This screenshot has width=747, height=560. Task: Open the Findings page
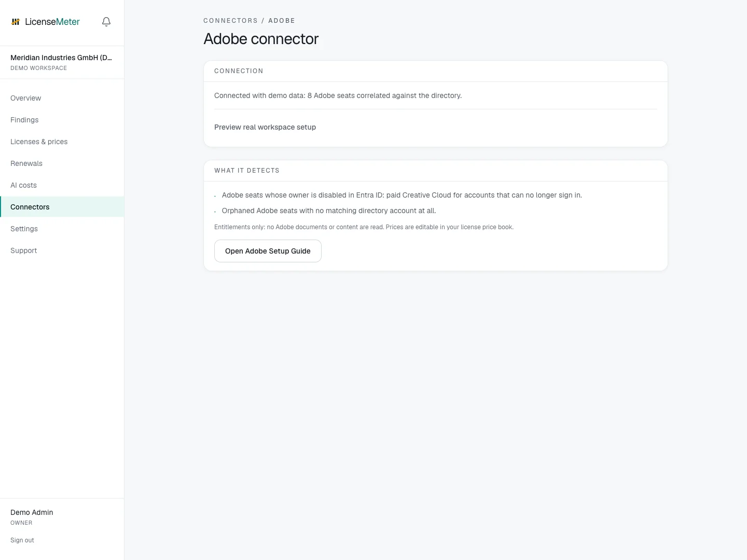click(x=62, y=120)
